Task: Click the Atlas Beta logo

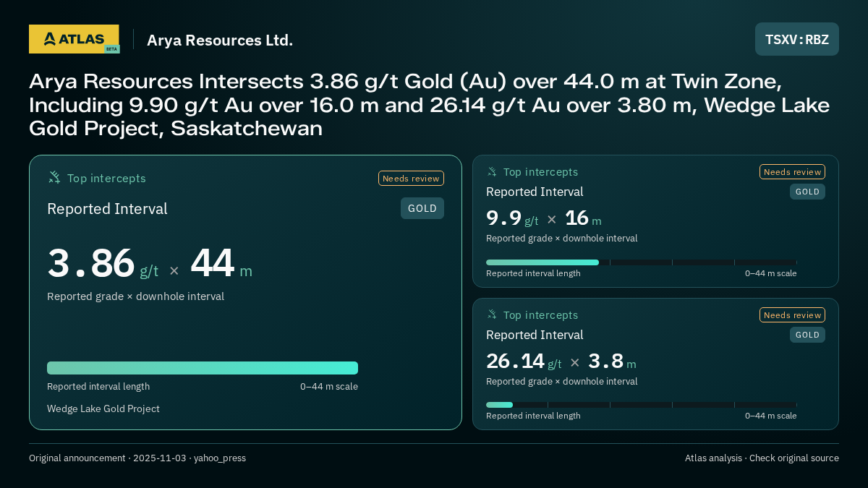Action: pyautogui.click(x=74, y=39)
